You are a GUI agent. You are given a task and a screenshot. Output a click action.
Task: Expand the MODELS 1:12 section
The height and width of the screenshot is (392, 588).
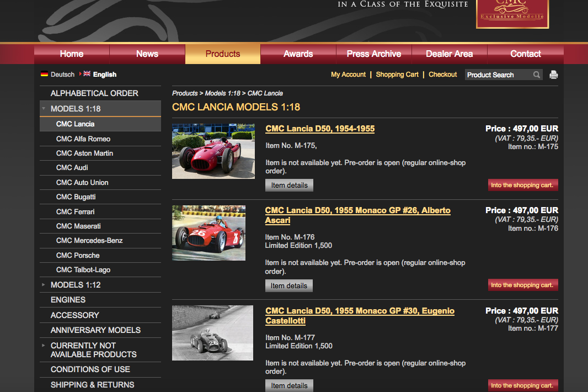tap(44, 285)
